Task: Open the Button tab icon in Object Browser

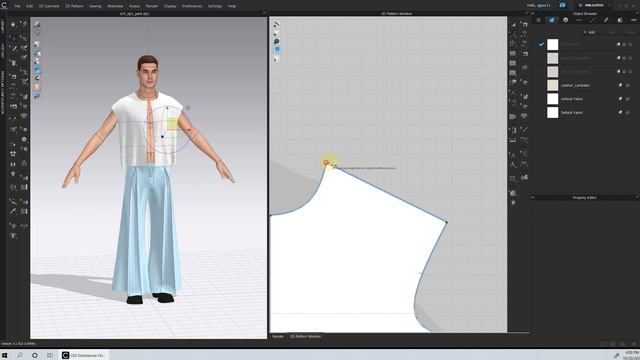Action: [565, 20]
